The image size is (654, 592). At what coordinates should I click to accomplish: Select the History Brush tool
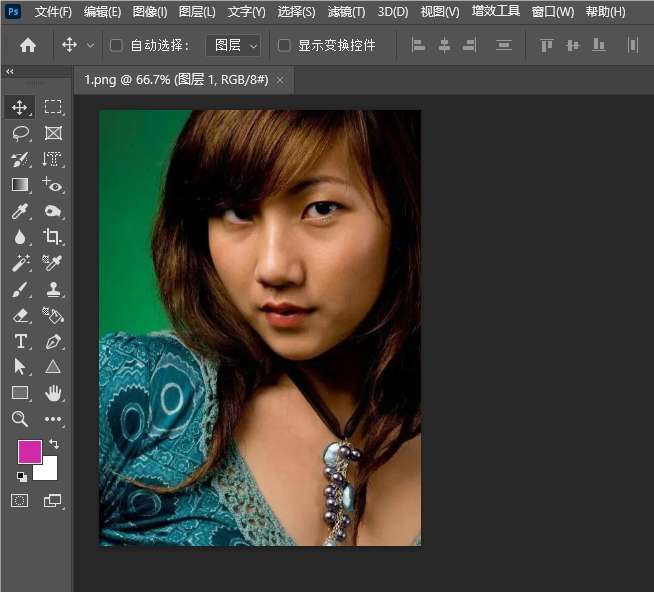pos(20,159)
